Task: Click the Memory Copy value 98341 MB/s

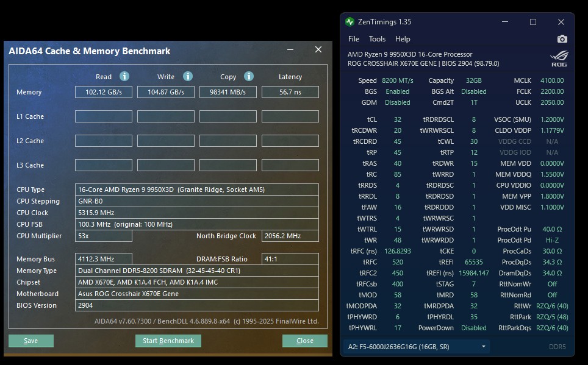Action: pyautogui.click(x=228, y=92)
